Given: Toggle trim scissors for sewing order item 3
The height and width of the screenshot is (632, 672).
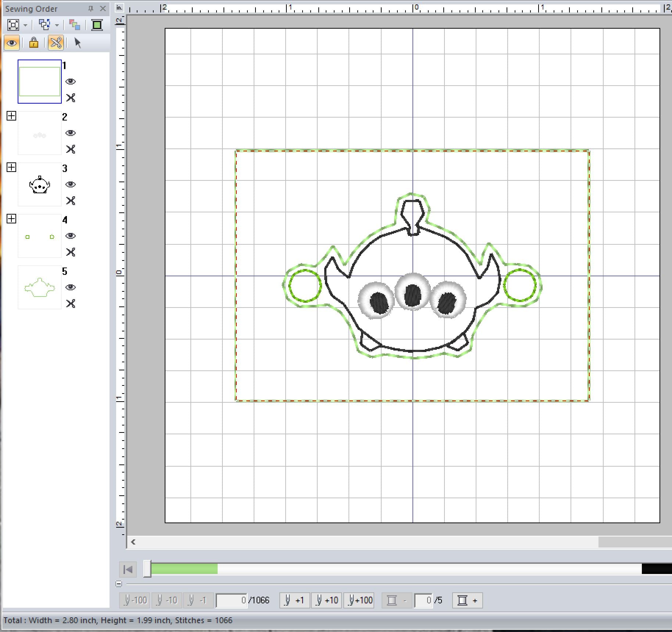Looking at the screenshot, I should coord(71,201).
